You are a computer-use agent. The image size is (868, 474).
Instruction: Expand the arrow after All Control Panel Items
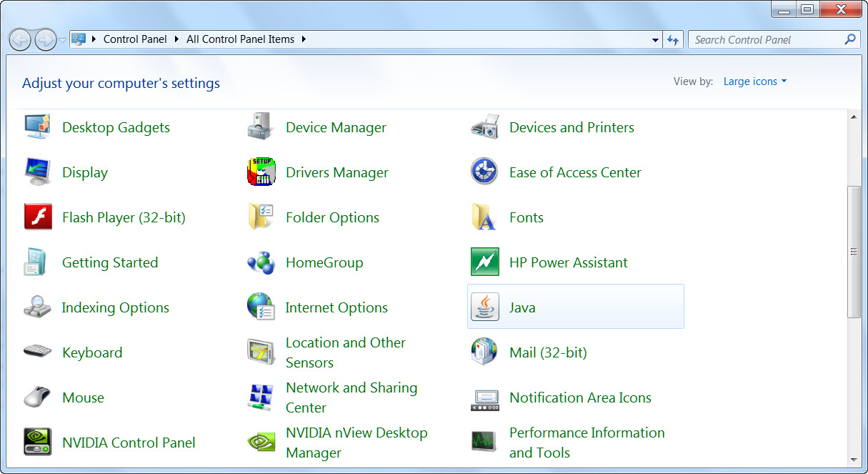tap(304, 39)
